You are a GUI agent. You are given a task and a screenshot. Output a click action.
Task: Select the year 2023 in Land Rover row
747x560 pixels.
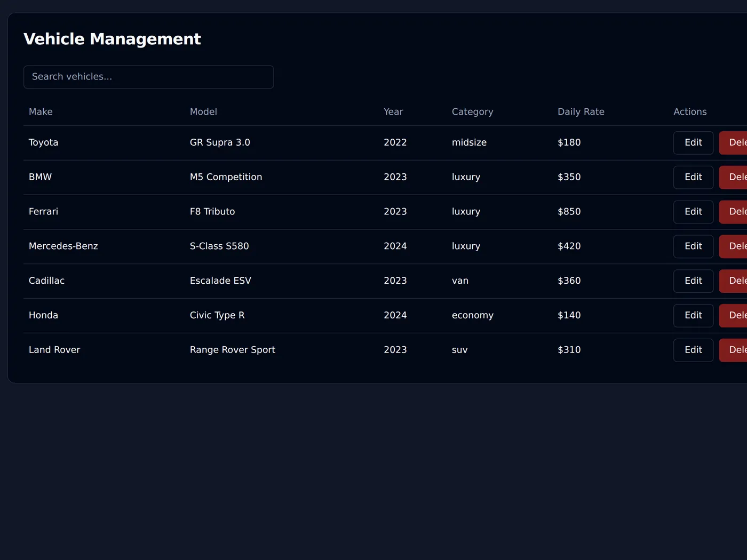395,350
